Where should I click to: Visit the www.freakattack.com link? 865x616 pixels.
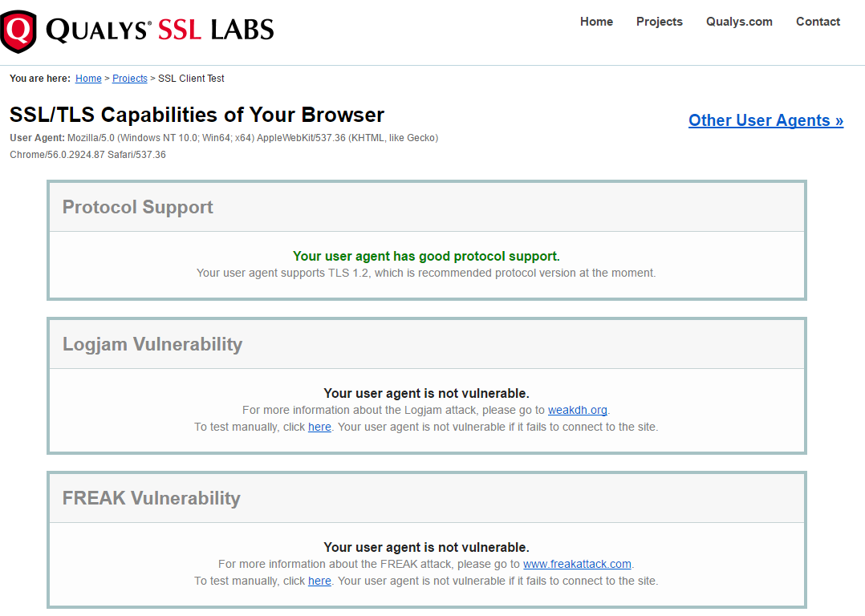pyautogui.click(x=577, y=564)
